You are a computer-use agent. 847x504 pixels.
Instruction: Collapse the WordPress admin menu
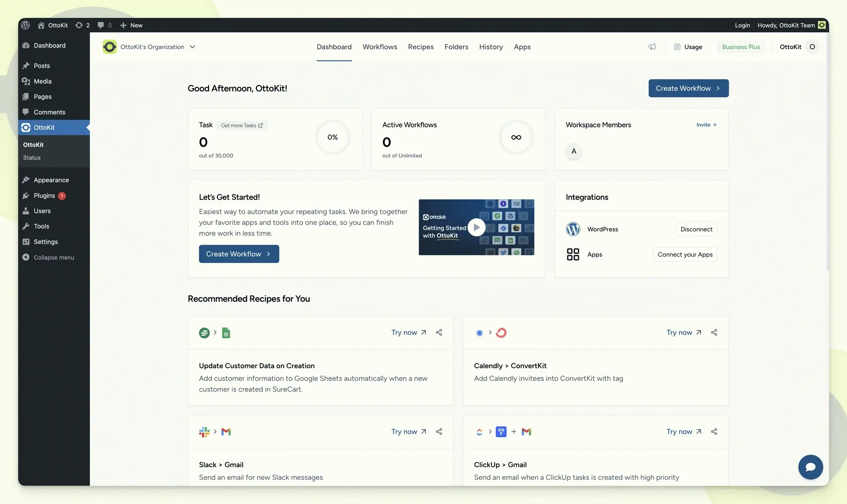[x=54, y=258]
